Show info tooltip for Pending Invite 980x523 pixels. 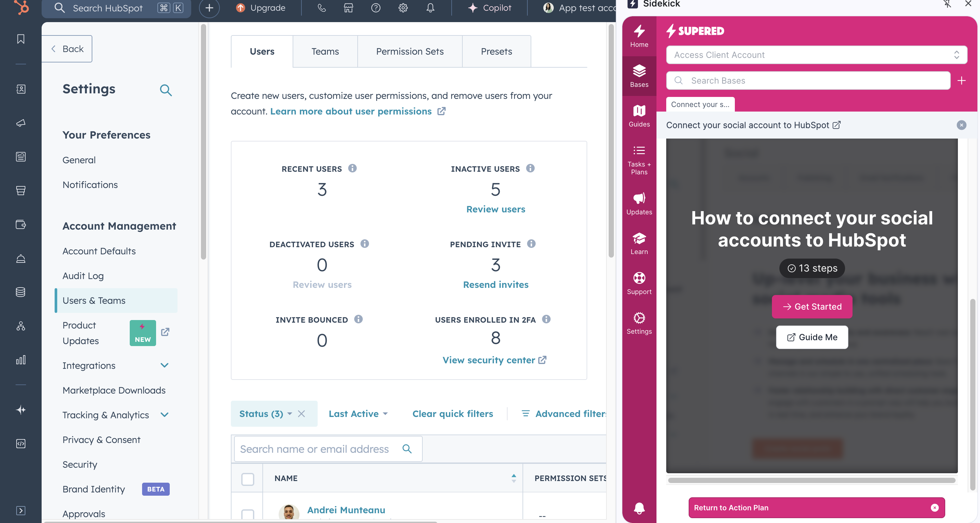(x=531, y=244)
